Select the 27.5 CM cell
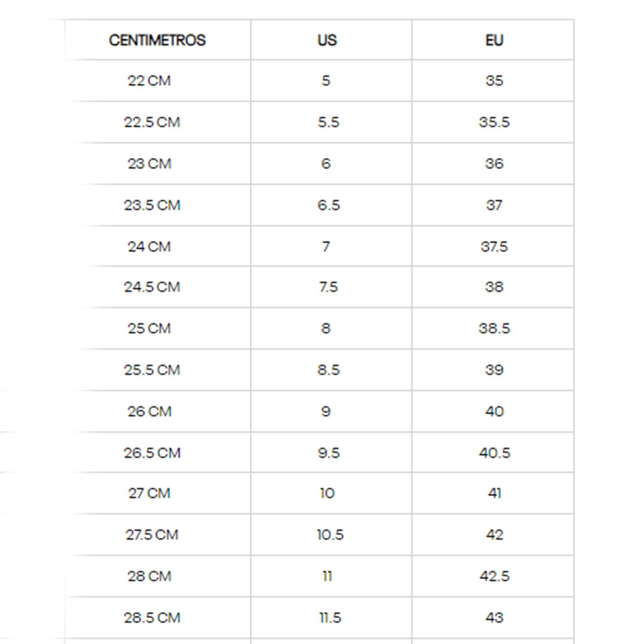644x644 pixels. pyautogui.click(x=158, y=535)
